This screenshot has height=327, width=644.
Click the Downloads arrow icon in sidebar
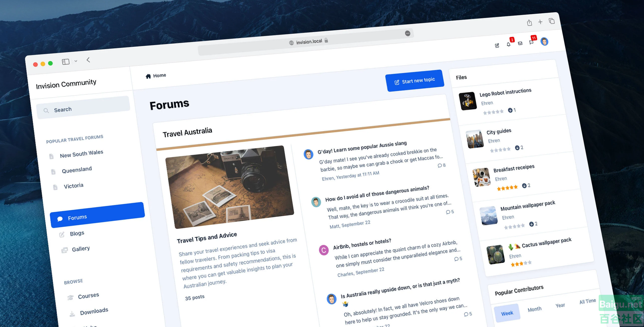pyautogui.click(x=72, y=314)
